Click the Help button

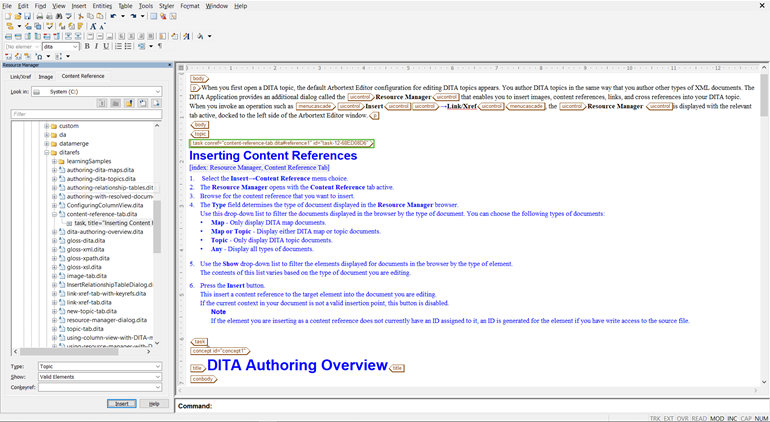coord(154,404)
